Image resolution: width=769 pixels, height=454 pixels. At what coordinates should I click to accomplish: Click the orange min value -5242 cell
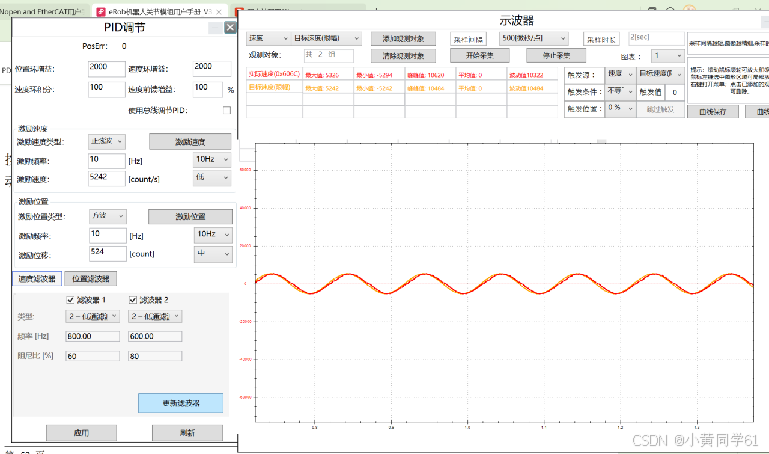point(379,88)
